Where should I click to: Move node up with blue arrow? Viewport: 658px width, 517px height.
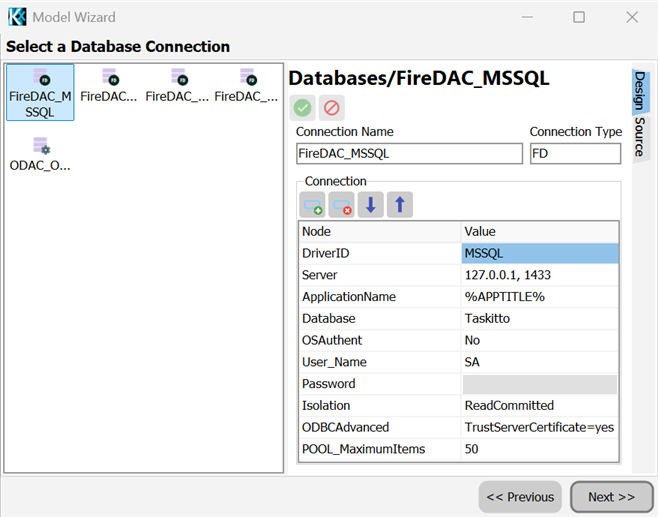coord(400,205)
